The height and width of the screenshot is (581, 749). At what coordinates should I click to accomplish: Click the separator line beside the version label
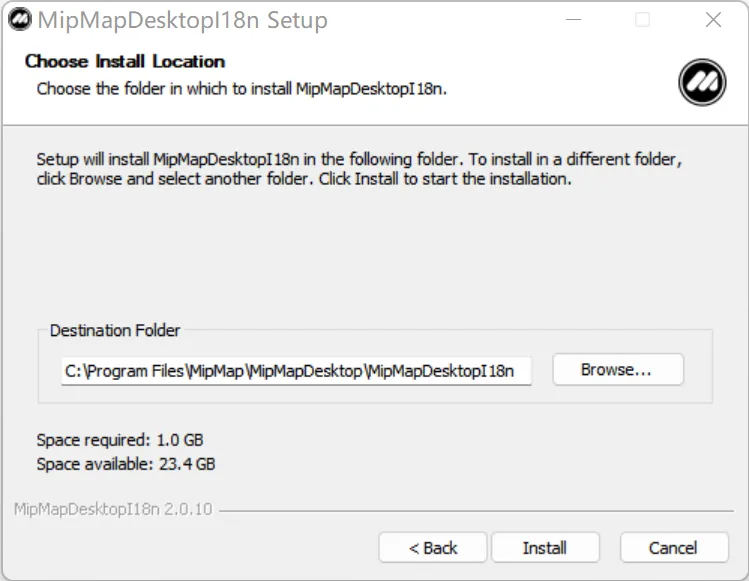point(475,510)
